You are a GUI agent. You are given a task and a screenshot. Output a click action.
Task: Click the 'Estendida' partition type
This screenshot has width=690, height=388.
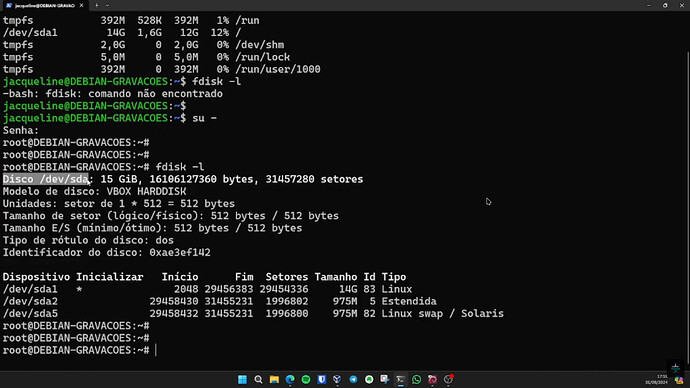(x=409, y=301)
